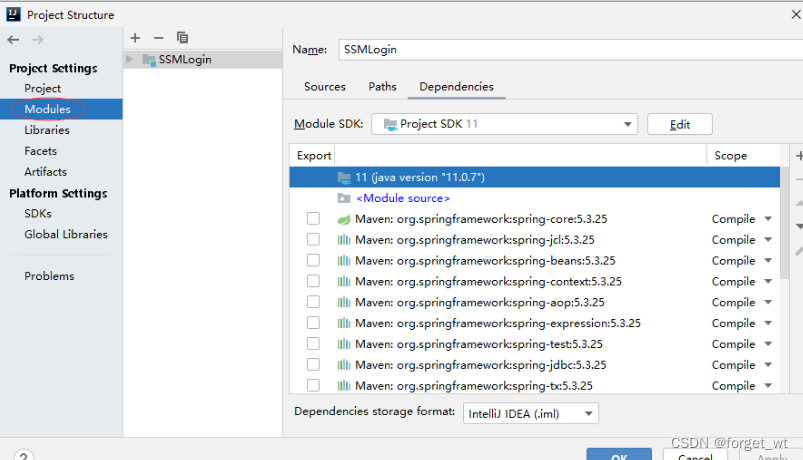Click the spring-jdbc library bars icon
This screenshot has width=803, height=460.
pos(344,365)
